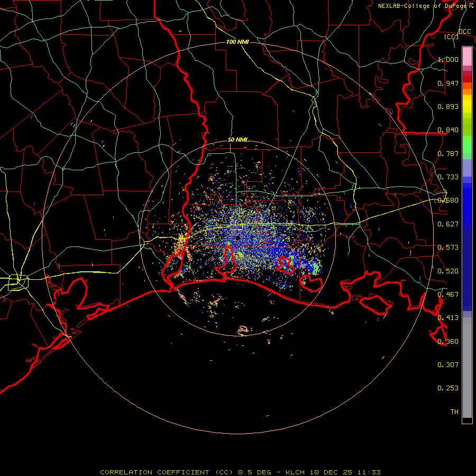
Task: Click the 0.253 color scale value
Action: tap(448, 388)
